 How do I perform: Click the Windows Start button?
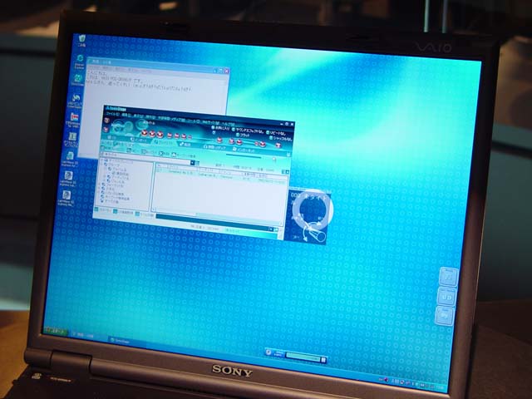click(x=56, y=331)
